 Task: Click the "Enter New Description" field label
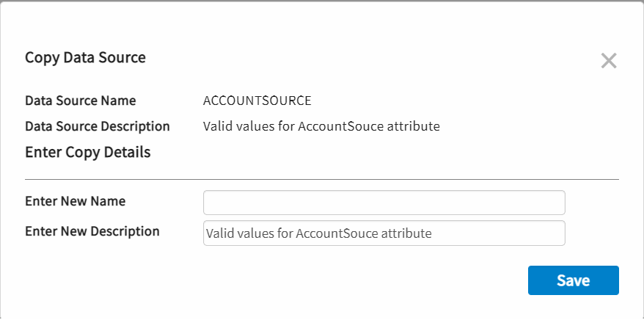point(92,231)
